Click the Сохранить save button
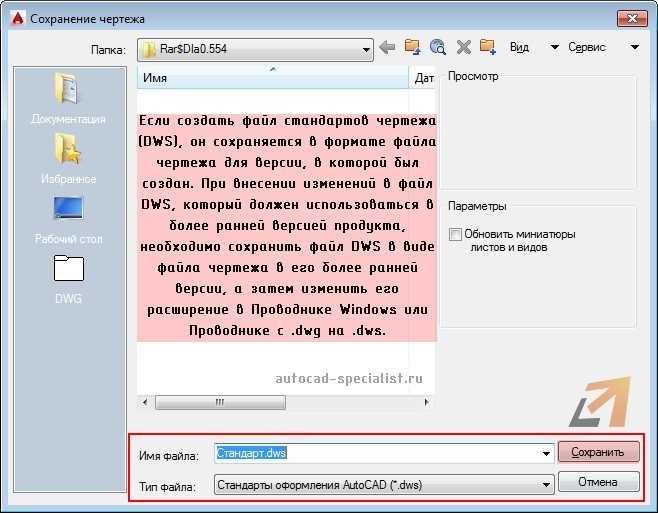 coord(598,452)
